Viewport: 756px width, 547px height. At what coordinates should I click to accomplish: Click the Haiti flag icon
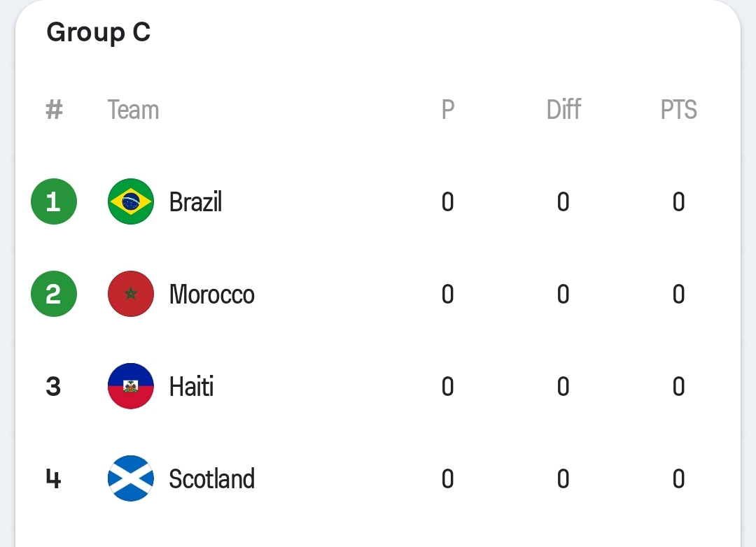pos(131,386)
